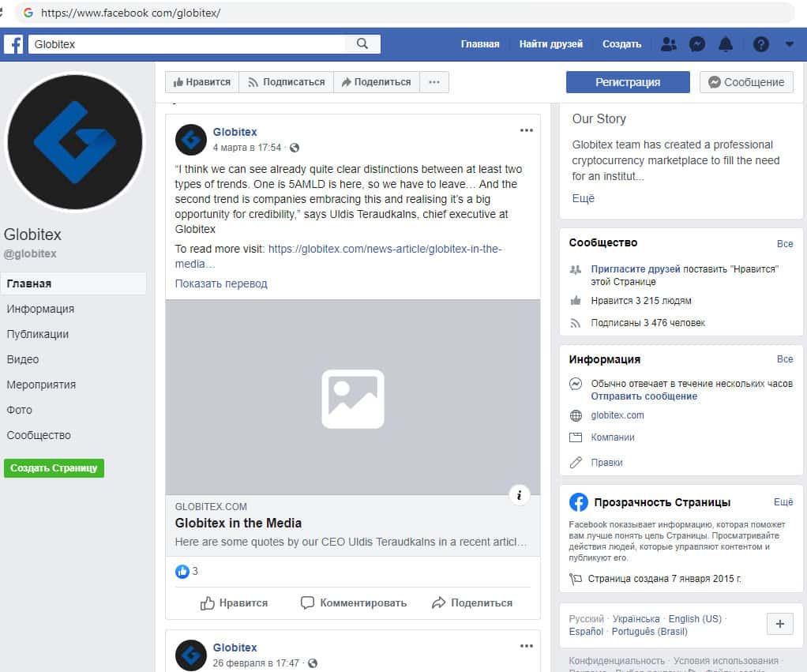
Task: Click the Подписаться button
Action: (x=286, y=82)
